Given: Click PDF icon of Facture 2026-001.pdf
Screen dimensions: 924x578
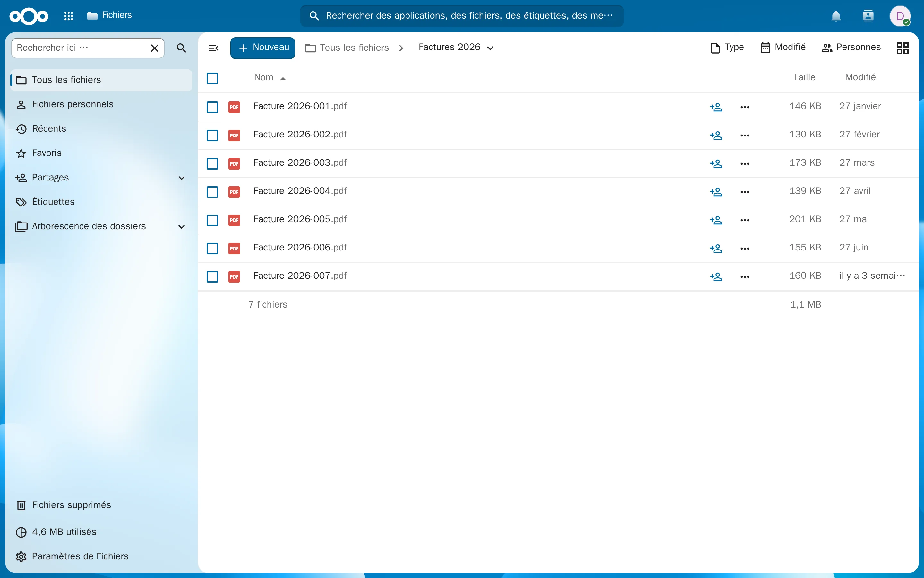Looking at the screenshot, I should tap(234, 107).
